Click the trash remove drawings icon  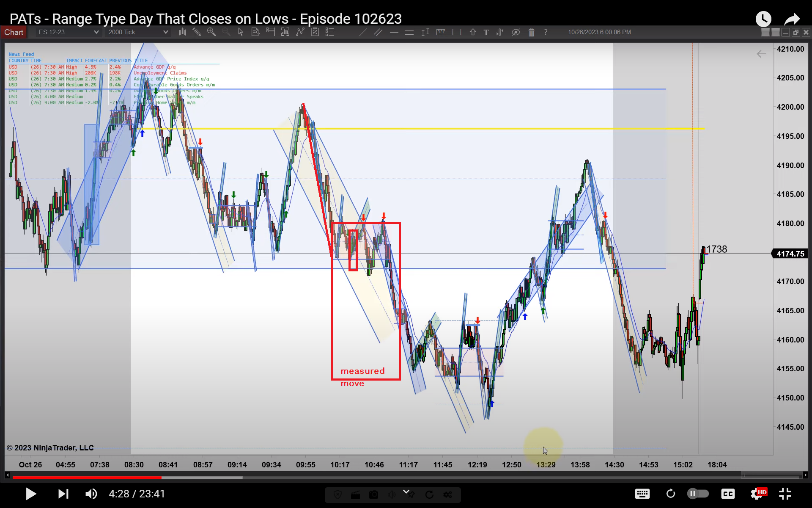pyautogui.click(x=531, y=32)
